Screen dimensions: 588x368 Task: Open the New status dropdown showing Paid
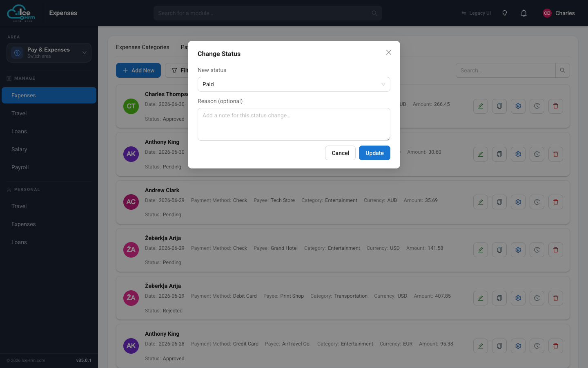click(294, 84)
